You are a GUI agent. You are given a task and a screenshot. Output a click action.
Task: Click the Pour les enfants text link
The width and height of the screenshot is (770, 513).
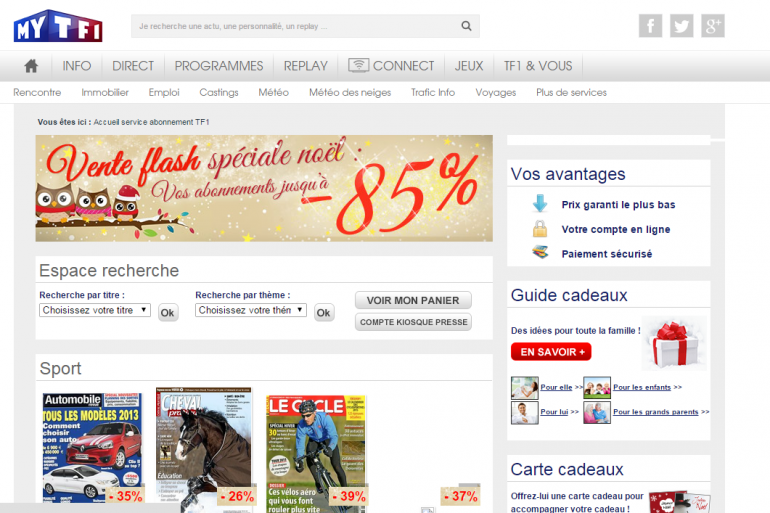point(642,387)
